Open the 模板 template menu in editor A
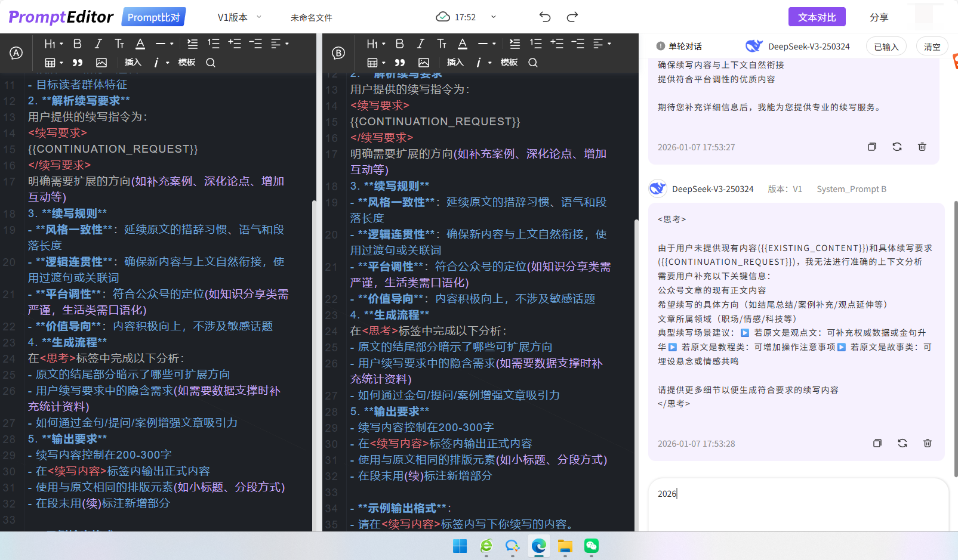This screenshot has width=958, height=560. (186, 62)
